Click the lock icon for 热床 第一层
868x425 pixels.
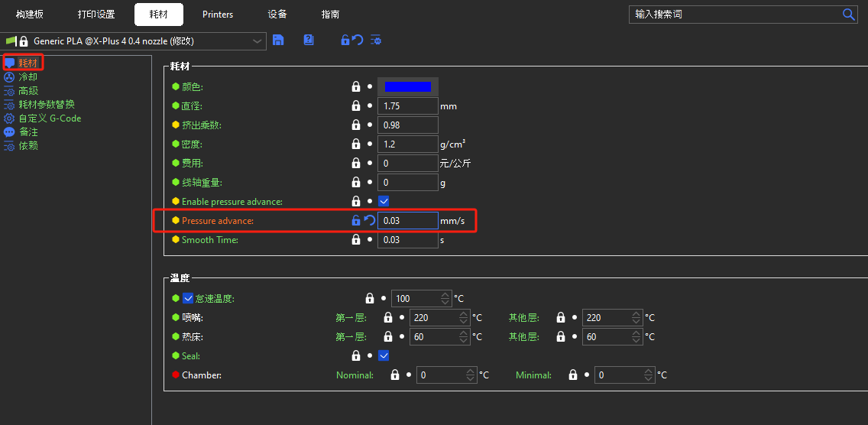pos(388,336)
